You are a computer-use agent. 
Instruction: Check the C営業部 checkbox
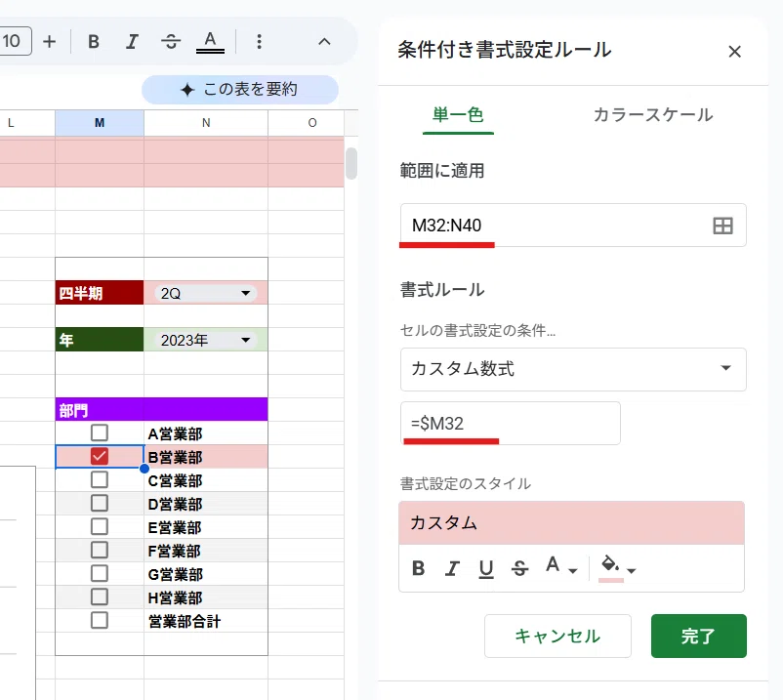click(100, 479)
